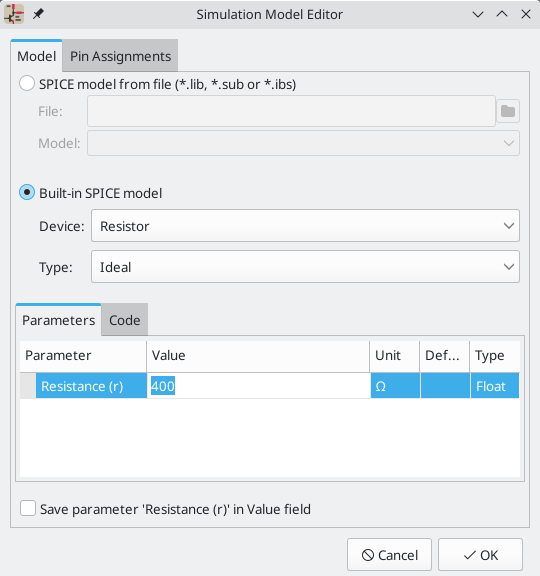Viewport: 540px width, 576px height.
Task: Click the Type column header in the table
Action: coord(495,356)
